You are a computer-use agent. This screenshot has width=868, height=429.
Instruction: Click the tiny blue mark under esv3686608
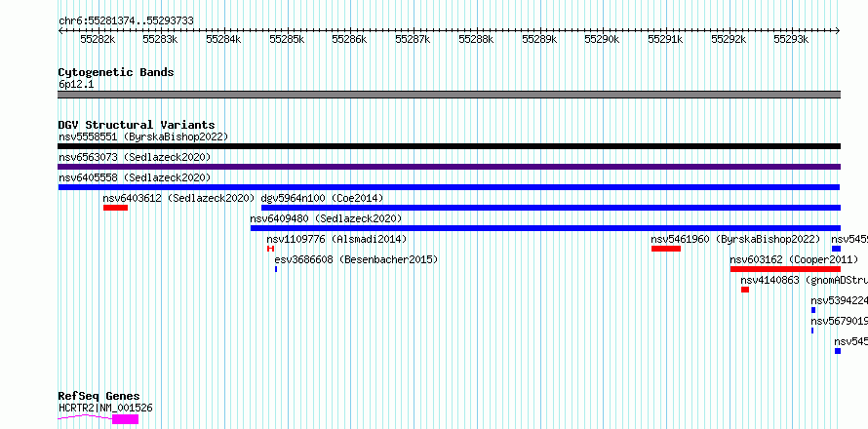coord(276,269)
